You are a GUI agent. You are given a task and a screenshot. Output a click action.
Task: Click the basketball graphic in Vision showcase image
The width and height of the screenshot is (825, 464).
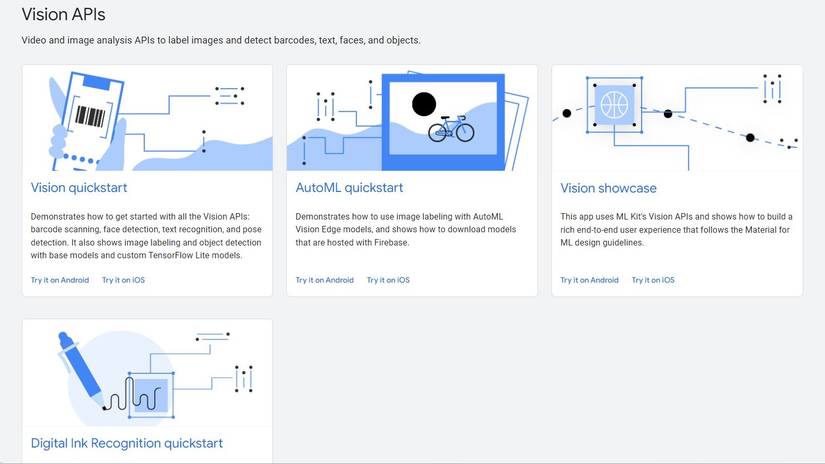tap(612, 102)
